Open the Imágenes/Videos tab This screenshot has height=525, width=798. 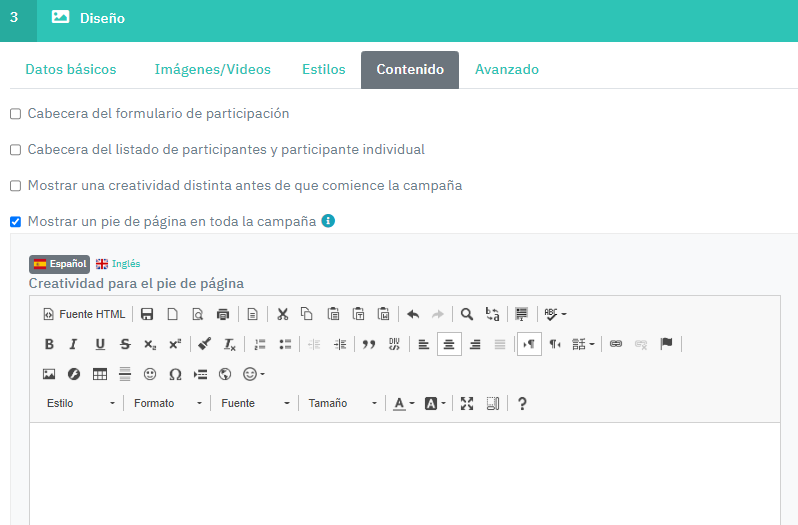pyautogui.click(x=212, y=70)
